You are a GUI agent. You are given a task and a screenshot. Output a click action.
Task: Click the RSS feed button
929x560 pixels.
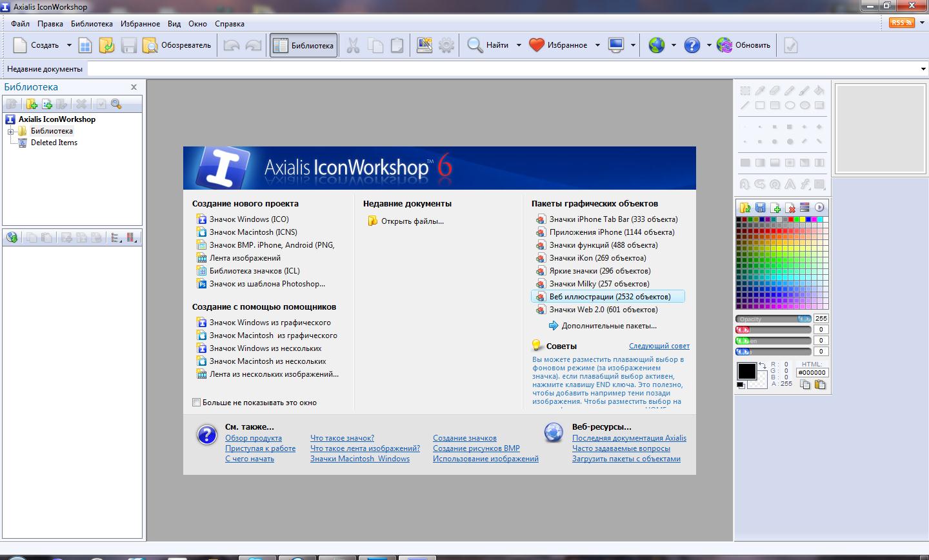(902, 23)
